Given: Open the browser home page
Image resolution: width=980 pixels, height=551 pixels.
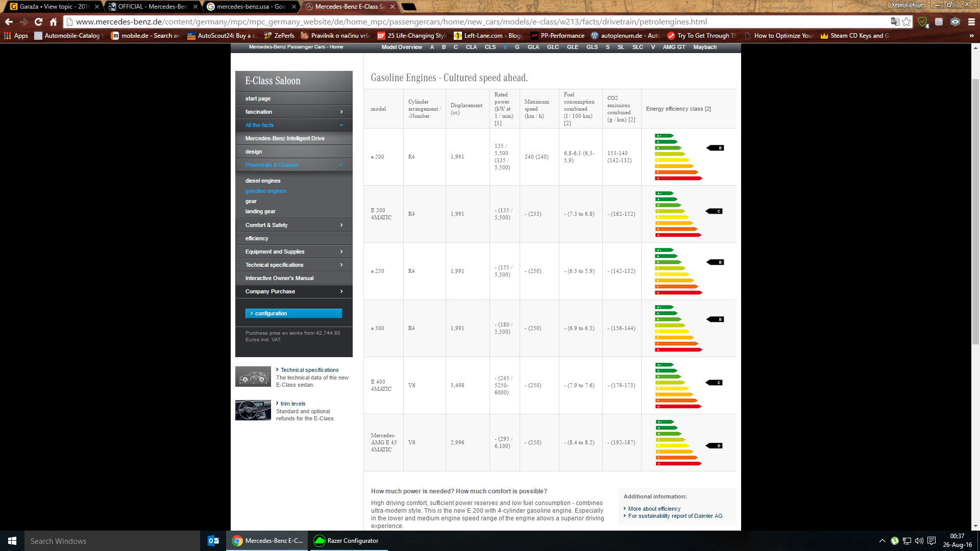Looking at the screenshot, I should [x=53, y=21].
